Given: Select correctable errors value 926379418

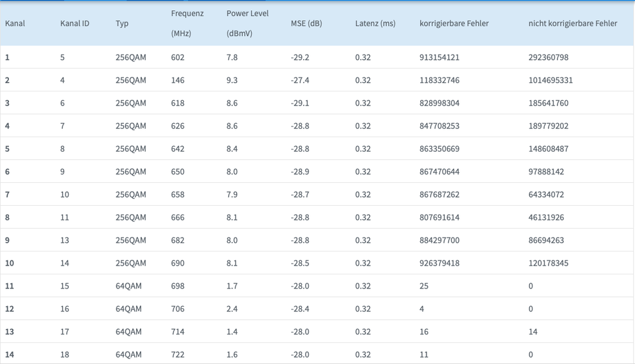Looking at the screenshot, I should click(439, 263).
